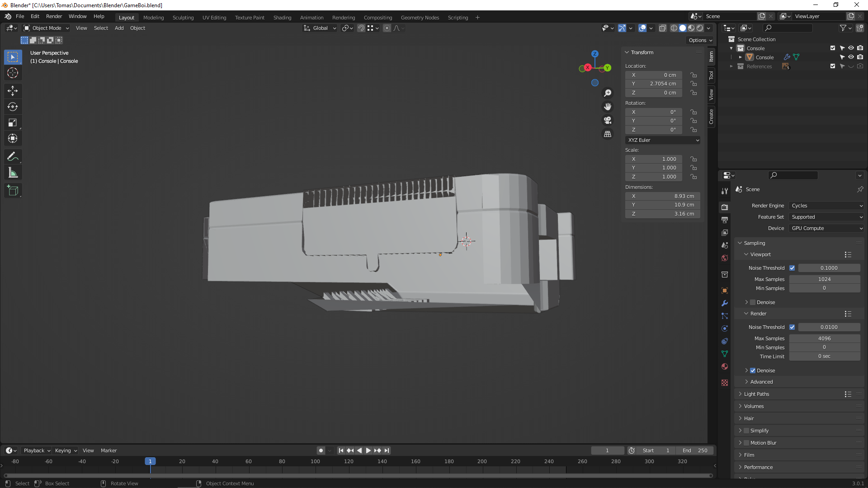Pick the Scale tool
This screenshot has height=488, width=868.
point(13,123)
